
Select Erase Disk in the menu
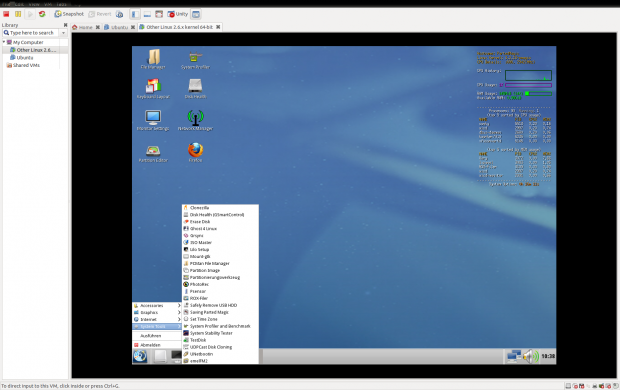coord(220,222)
